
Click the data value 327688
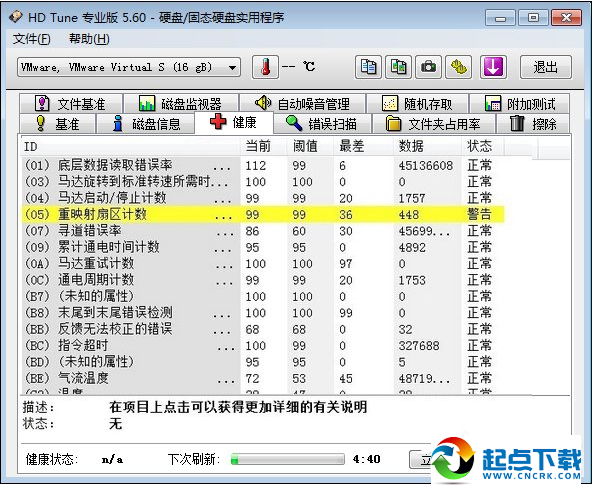tap(419, 346)
